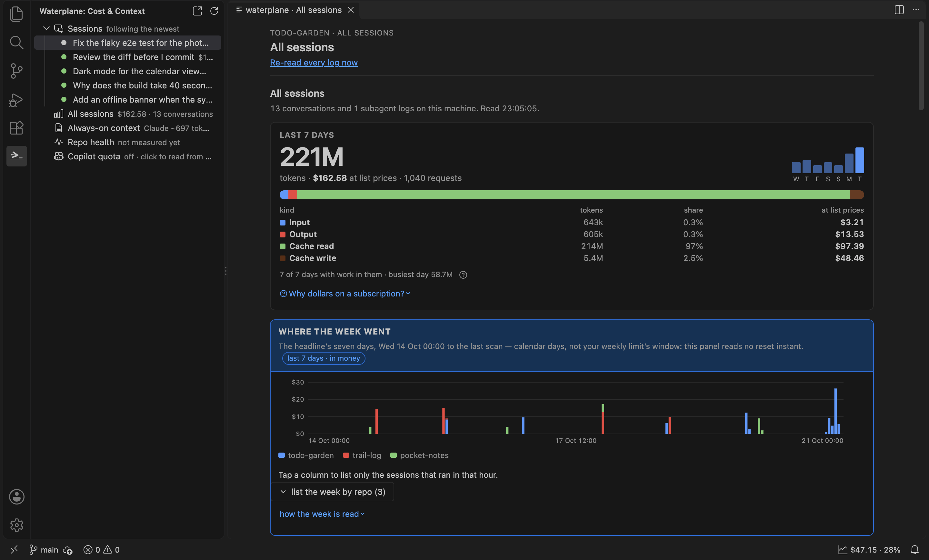Click the todo-garden legend swatch
The height and width of the screenshot is (560, 929).
pyautogui.click(x=281, y=455)
